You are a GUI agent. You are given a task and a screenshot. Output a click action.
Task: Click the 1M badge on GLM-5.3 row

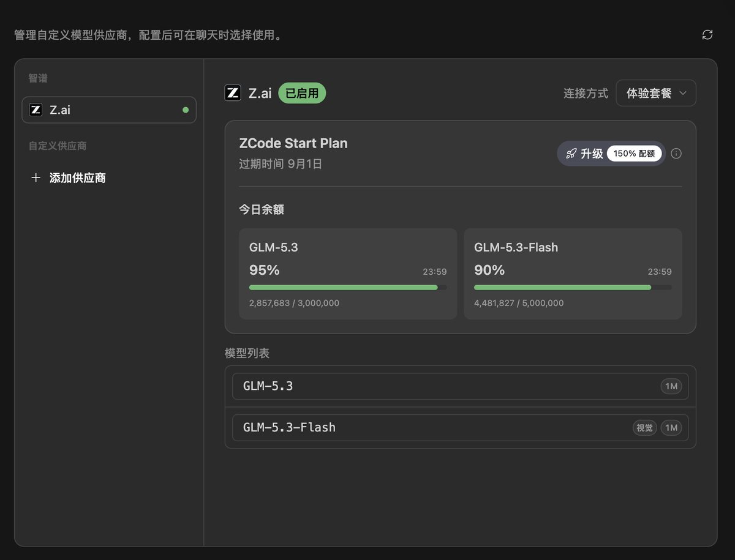[x=671, y=386]
